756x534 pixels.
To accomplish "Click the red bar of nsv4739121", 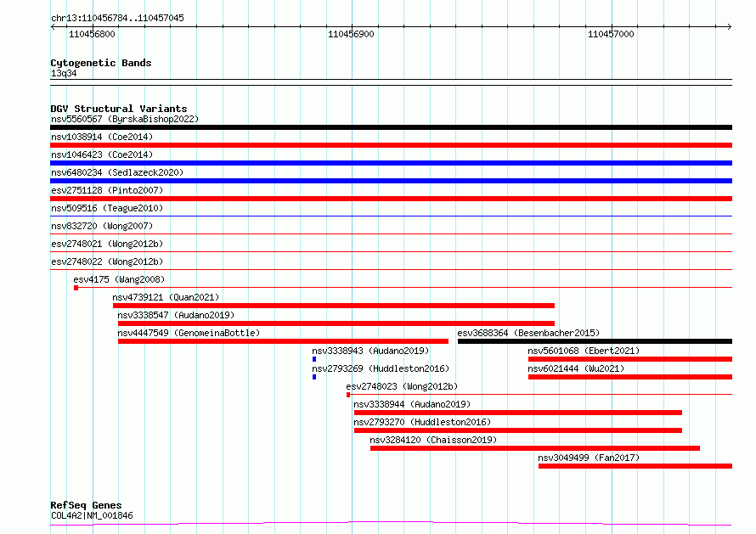I will pos(334,306).
